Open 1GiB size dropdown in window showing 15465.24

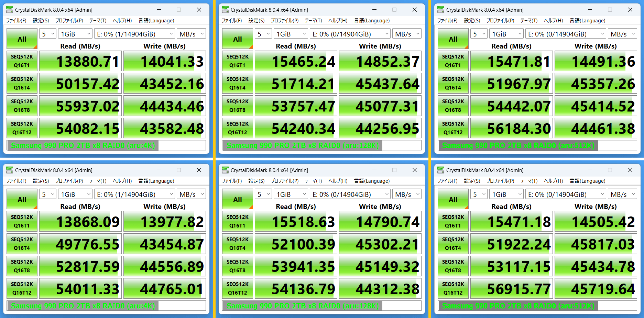coord(291,34)
